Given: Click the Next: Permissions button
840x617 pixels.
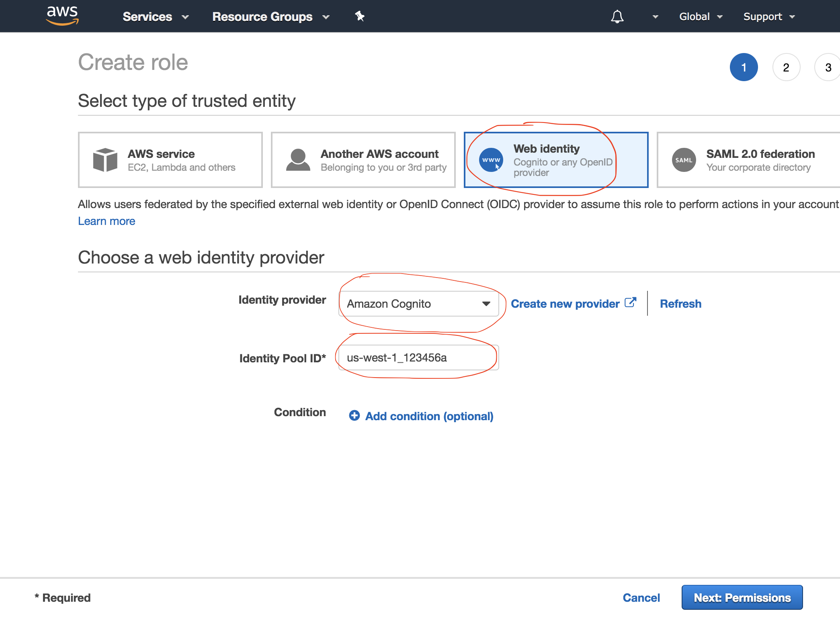Looking at the screenshot, I should 742,597.
